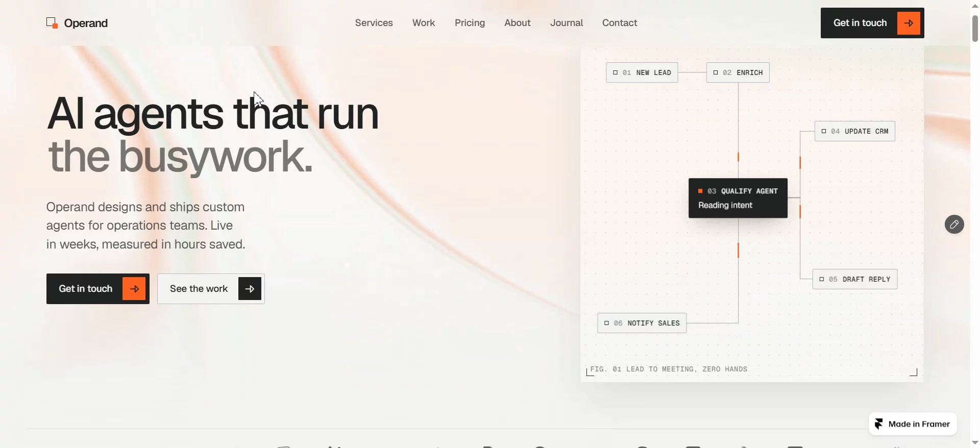Screen dimensions: 980x448
Task: Click the 01 NEW LEAD node
Action: click(x=642, y=72)
